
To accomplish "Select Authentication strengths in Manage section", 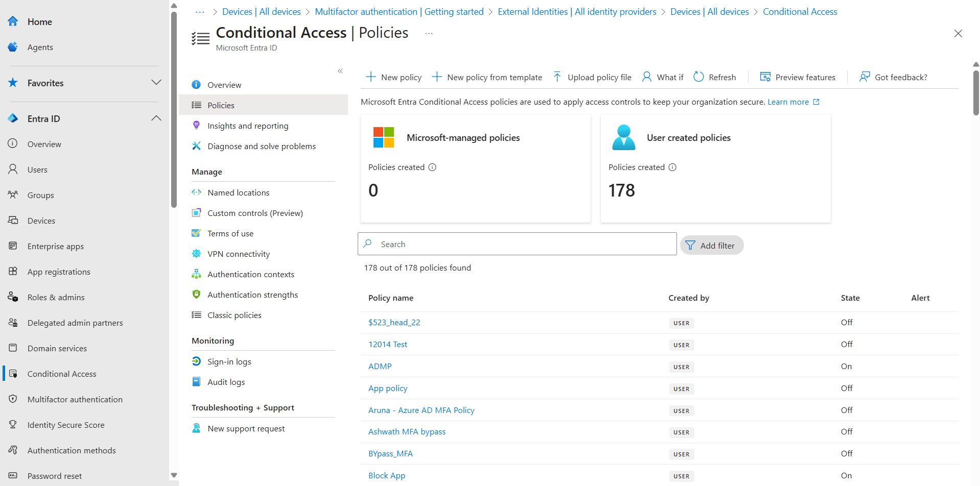I will (252, 295).
